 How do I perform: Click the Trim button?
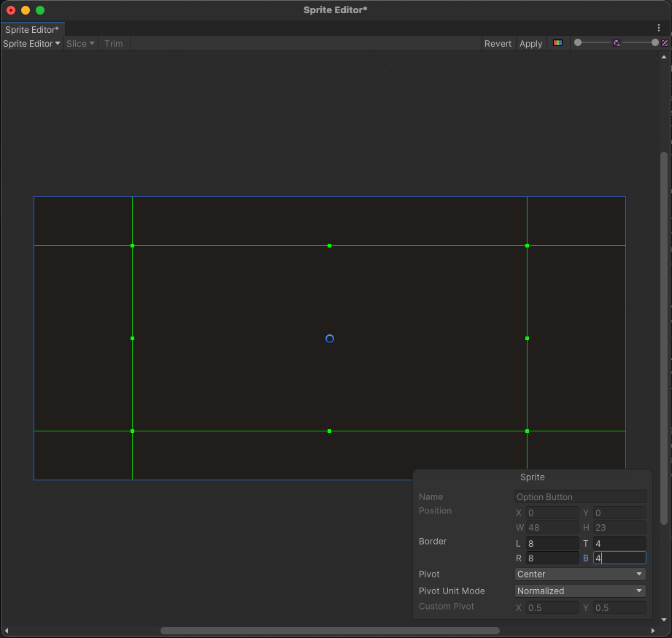(x=113, y=43)
